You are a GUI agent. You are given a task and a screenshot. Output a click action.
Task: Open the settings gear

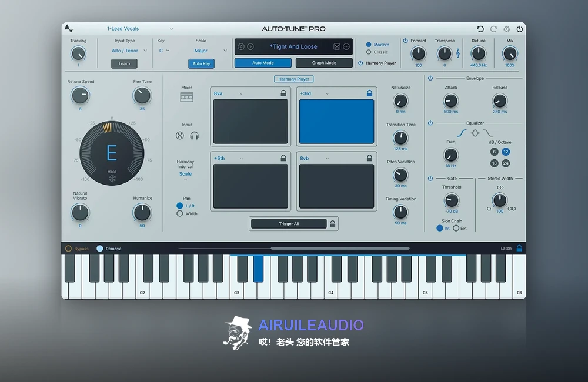coord(507,29)
